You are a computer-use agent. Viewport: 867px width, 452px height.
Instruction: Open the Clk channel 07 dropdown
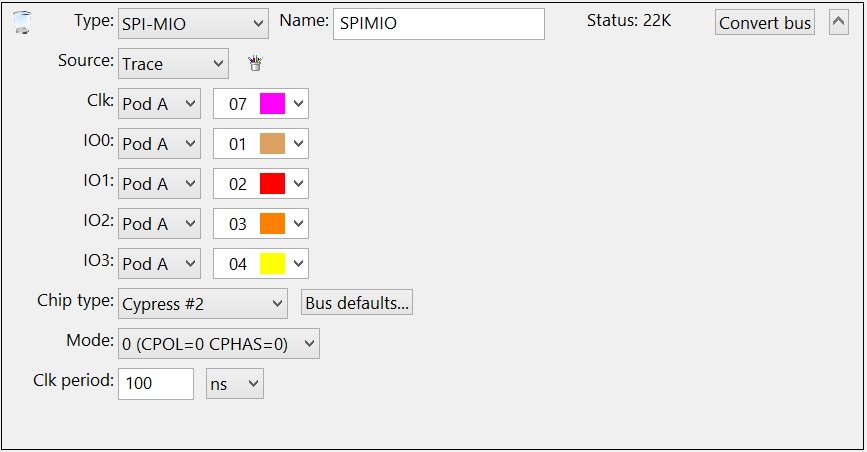261,103
